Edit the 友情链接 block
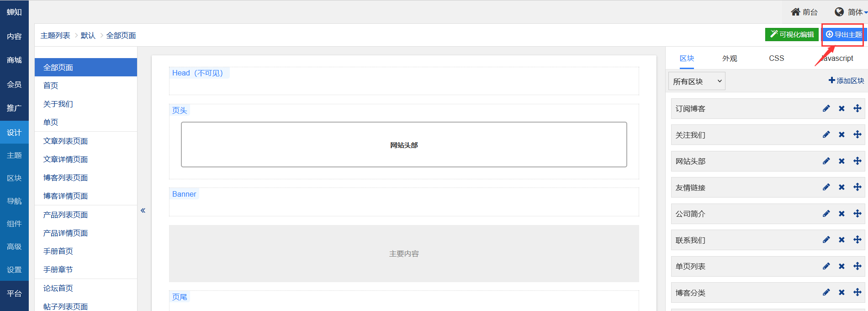Viewport: 868px width, 311px height. coord(826,188)
